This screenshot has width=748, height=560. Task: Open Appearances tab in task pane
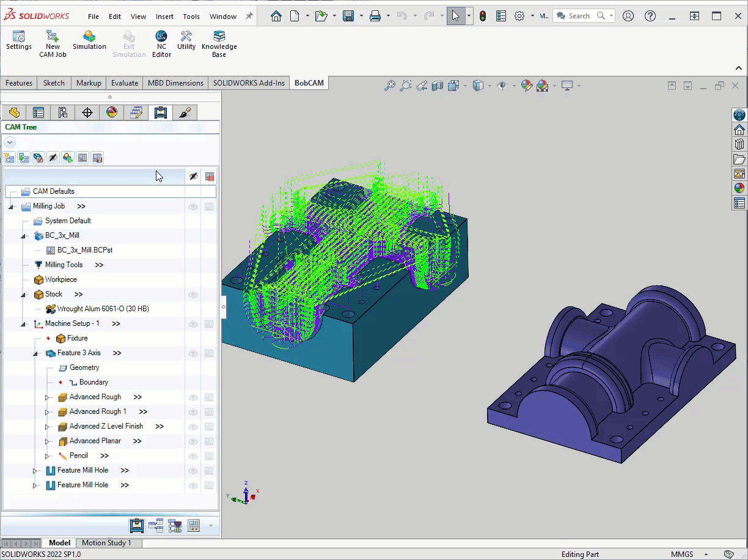click(x=739, y=188)
